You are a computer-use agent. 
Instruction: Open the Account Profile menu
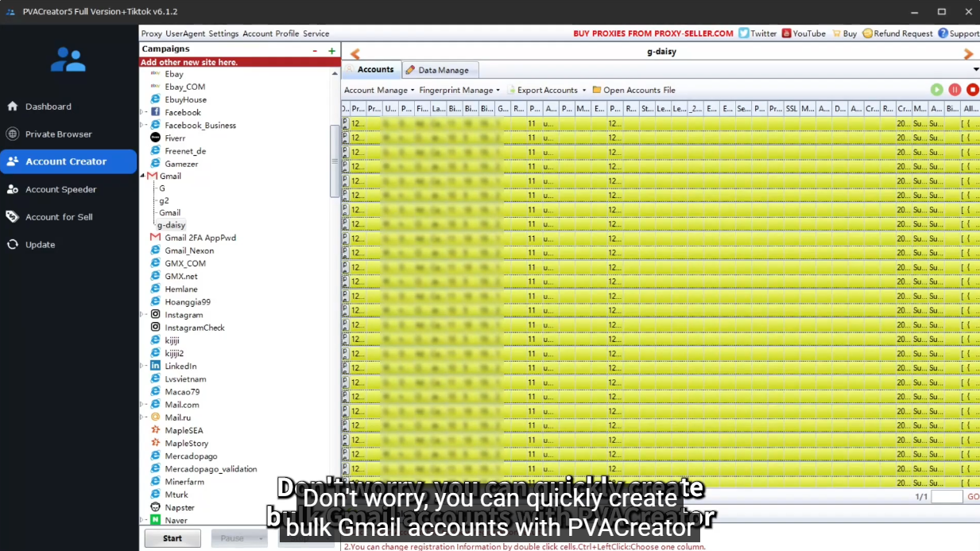point(270,33)
